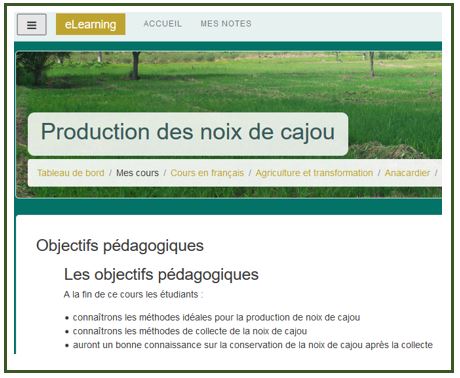Click the eLearning logo button

91,24
